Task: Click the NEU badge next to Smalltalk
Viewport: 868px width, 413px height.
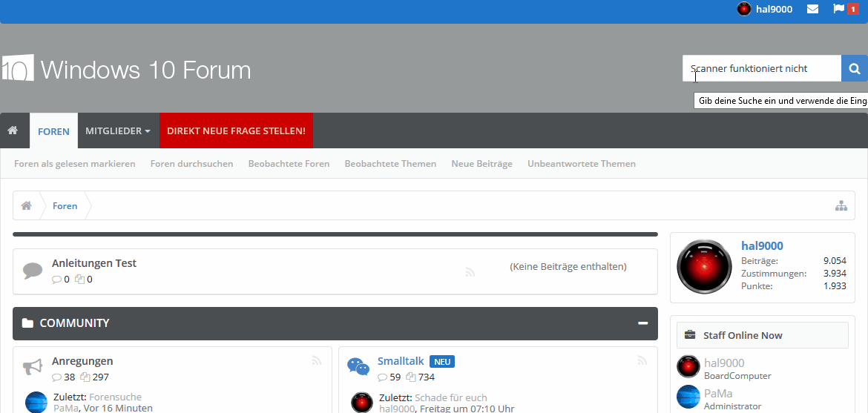Action: point(442,362)
